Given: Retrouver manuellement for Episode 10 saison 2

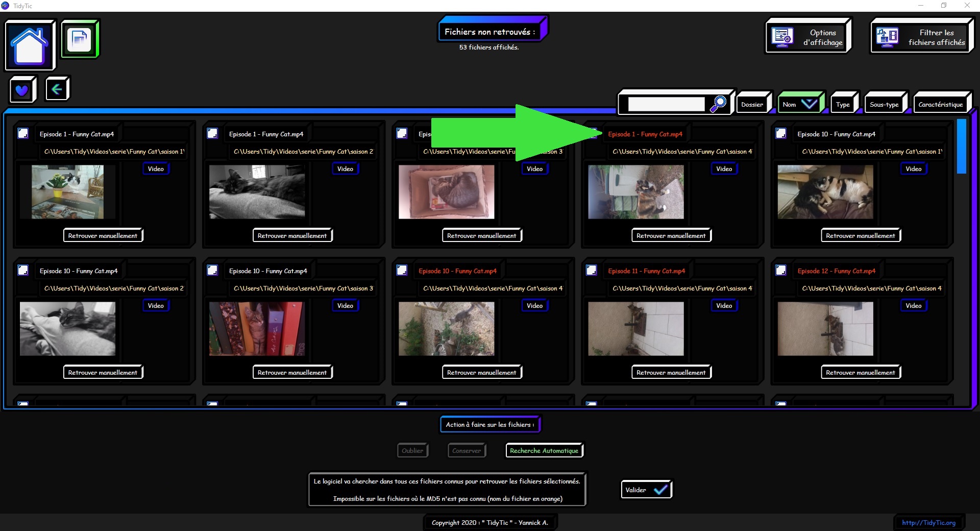Looking at the screenshot, I should point(103,372).
